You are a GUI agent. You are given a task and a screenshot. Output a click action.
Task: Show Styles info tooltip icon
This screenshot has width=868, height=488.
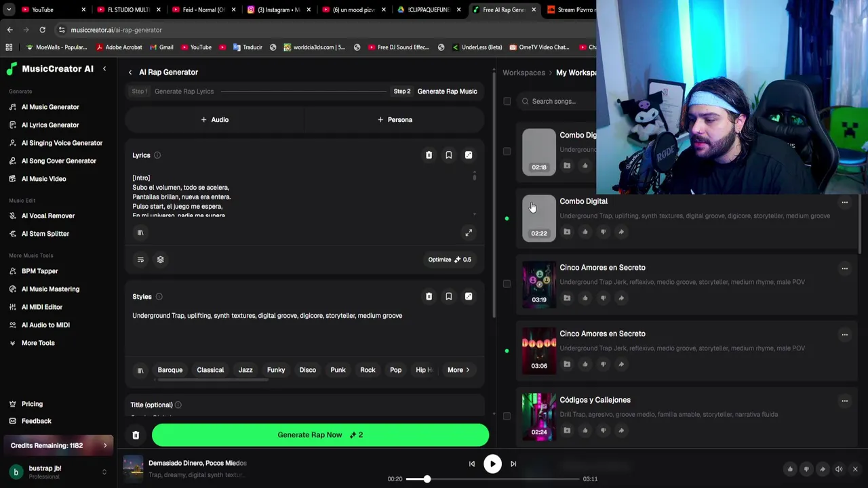159,296
